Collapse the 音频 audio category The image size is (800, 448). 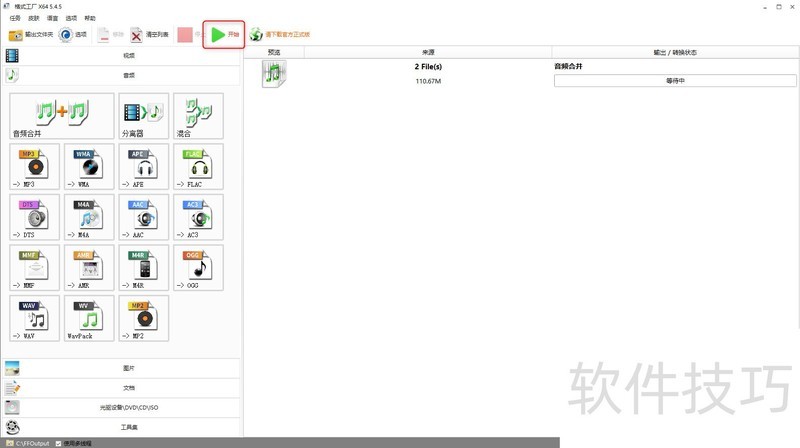coord(121,76)
